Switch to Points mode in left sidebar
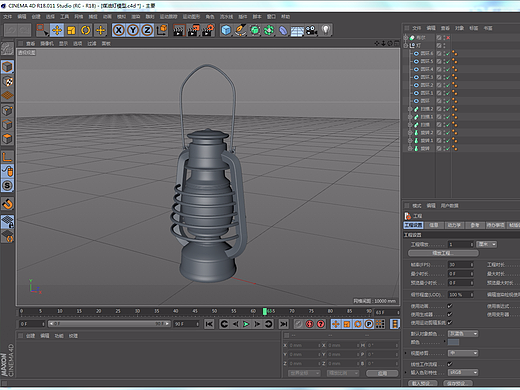The height and width of the screenshot is (390, 520). tap(7, 110)
